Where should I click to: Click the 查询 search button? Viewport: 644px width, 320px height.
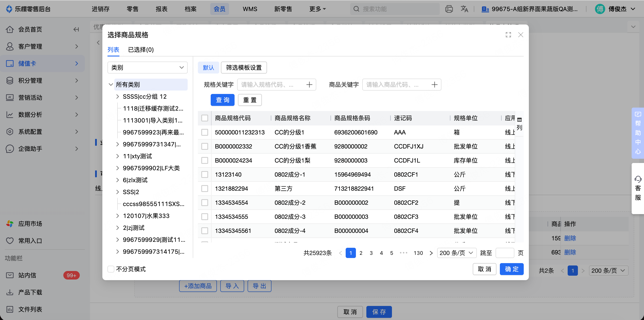[222, 100]
